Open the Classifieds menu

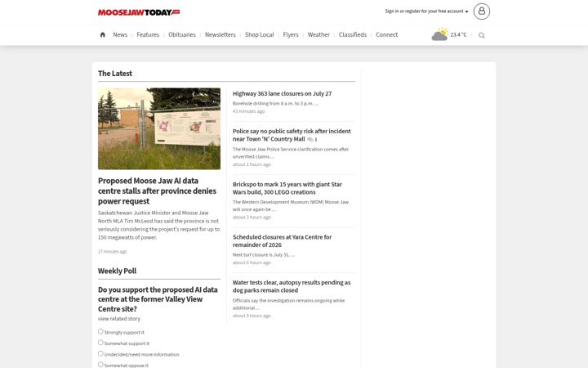[353, 34]
